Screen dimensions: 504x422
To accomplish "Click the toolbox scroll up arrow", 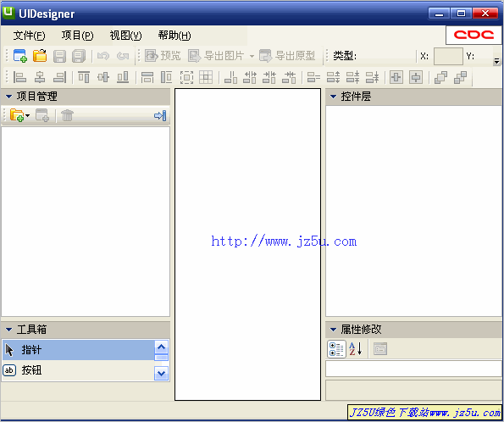I will point(161,347).
